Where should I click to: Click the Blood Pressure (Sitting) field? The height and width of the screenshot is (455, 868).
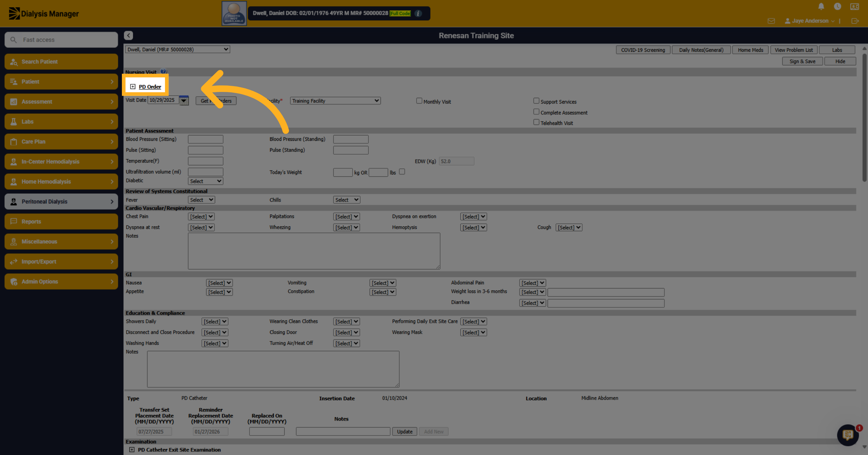click(x=205, y=139)
